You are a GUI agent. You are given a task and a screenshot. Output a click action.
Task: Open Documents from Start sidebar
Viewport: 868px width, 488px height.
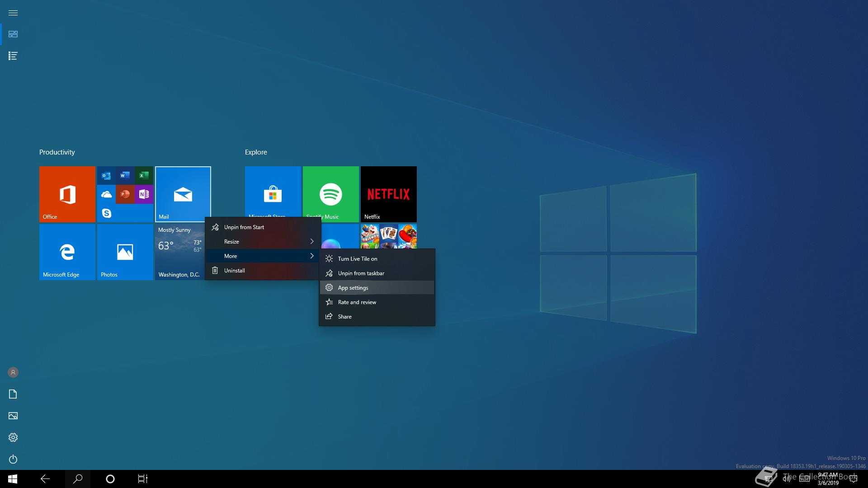tap(13, 394)
